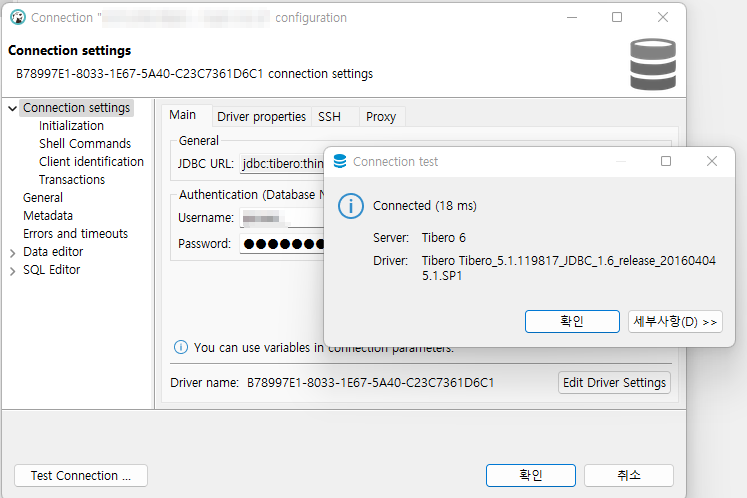Close the Connection configuration window

coord(663,17)
